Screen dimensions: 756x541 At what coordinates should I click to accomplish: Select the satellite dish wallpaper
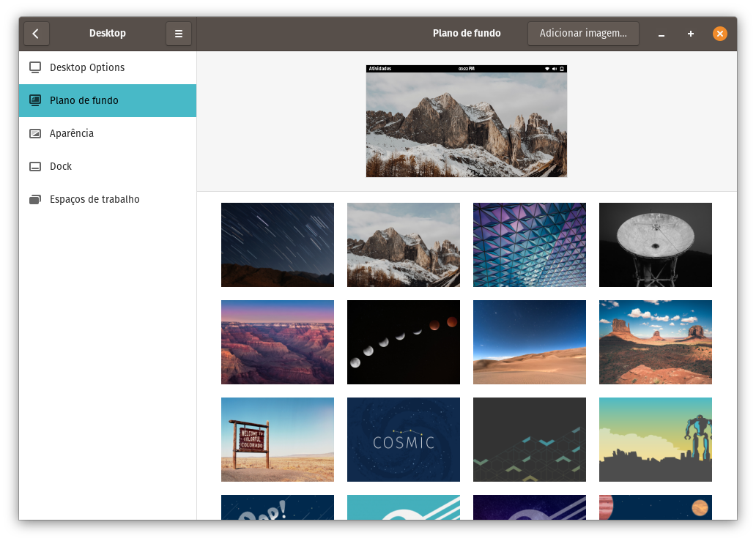656,245
